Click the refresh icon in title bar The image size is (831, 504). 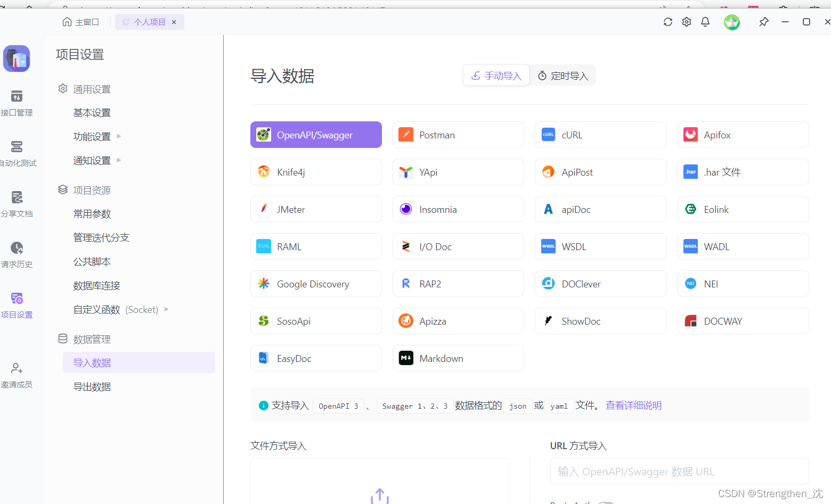[x=668, y=22]
